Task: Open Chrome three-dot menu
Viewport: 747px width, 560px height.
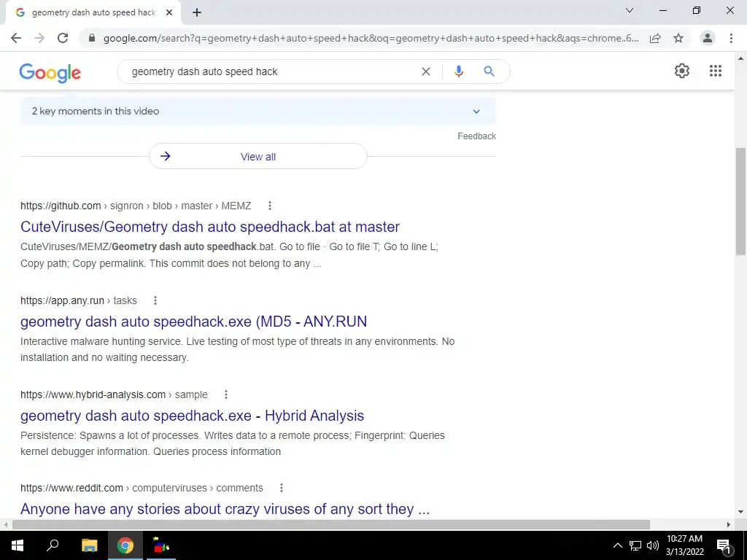Action: [x=731, y=38]
